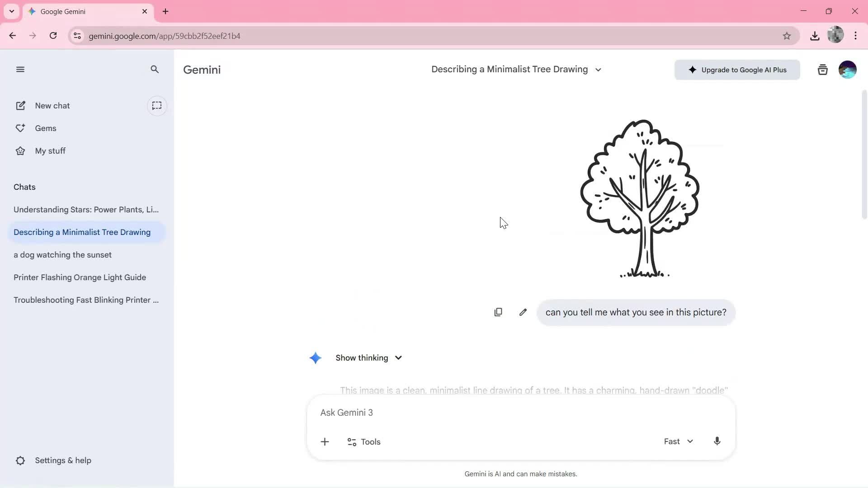
Task: Open the Fast model dropdown
Action: coord(678,441)
